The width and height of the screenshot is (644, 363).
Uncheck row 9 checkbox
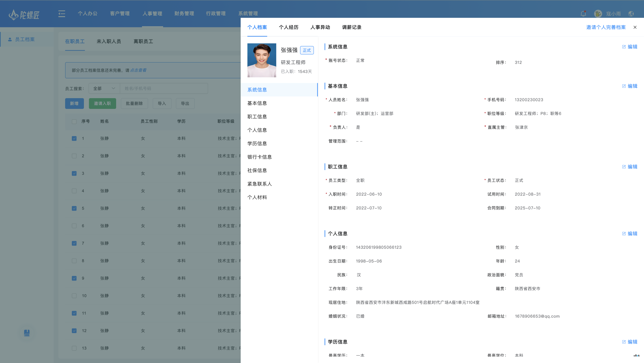(x=74, y=278)
